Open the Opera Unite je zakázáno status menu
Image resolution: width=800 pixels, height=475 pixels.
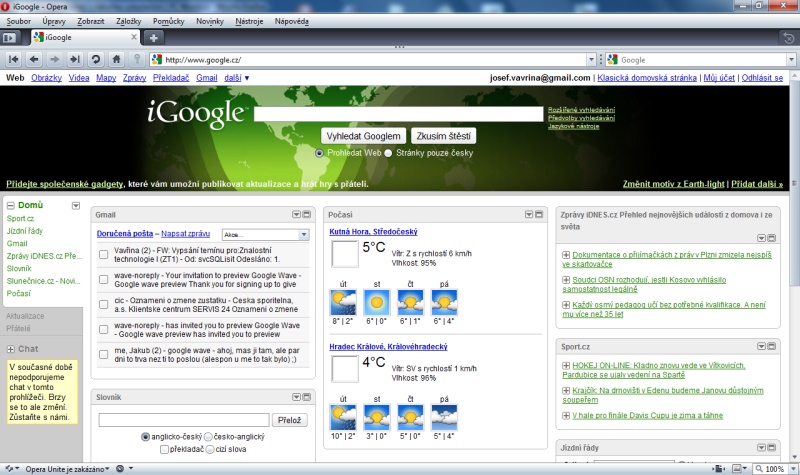[67, 469]
